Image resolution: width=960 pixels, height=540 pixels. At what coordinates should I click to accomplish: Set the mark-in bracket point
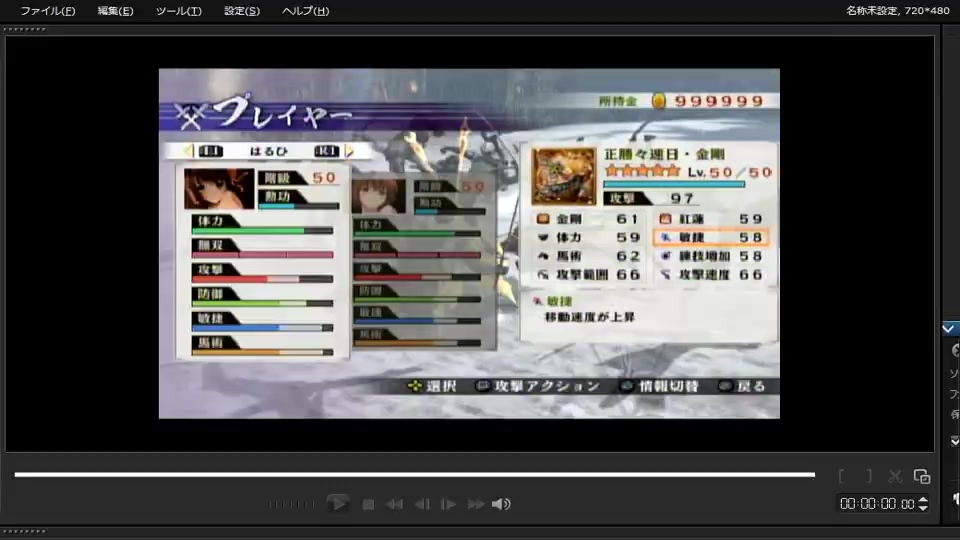point(842,476)
